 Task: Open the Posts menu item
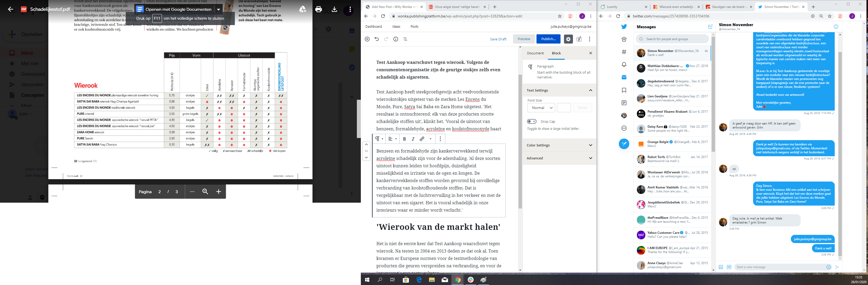coord(414,27)
